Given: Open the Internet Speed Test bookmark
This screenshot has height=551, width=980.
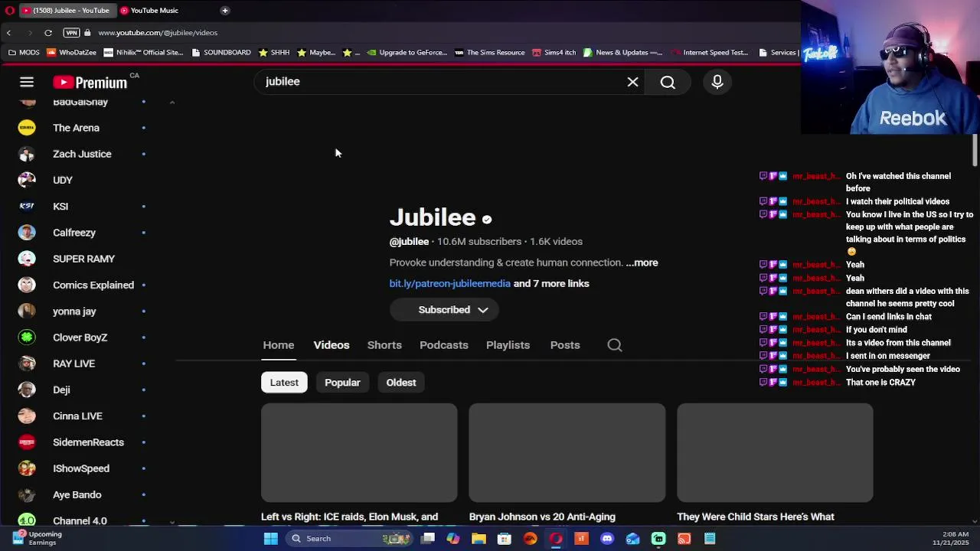Looking at the screenshot, I should tap(709, 53).
